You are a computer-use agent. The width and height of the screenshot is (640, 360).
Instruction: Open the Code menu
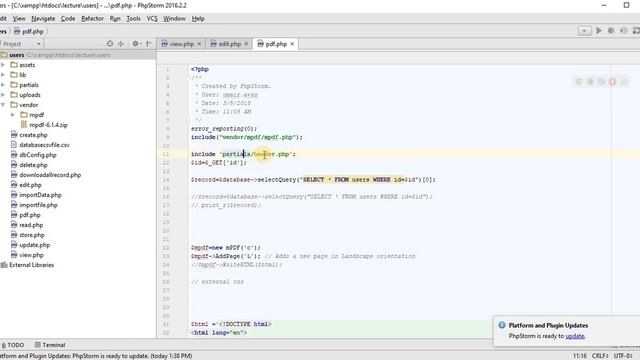pyautogui.click(x=68, y=19)
